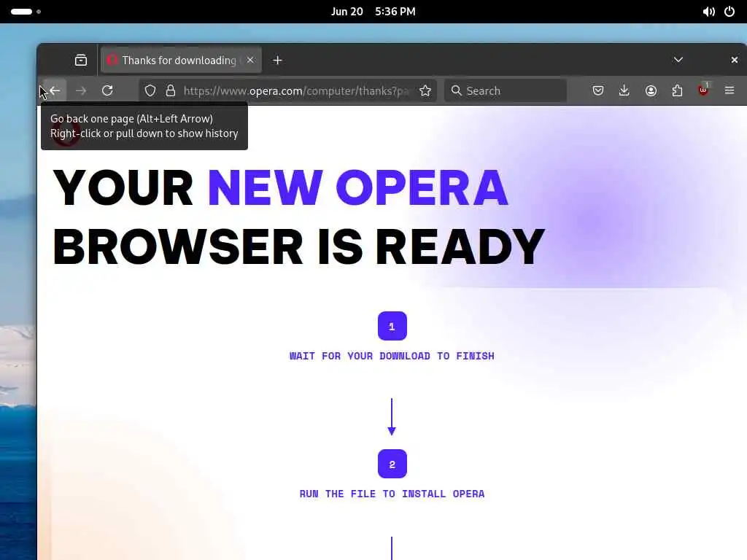Focus the Search box in the toolbar
The height and width of the screenshot is (560, 747).
click(506, 90)
